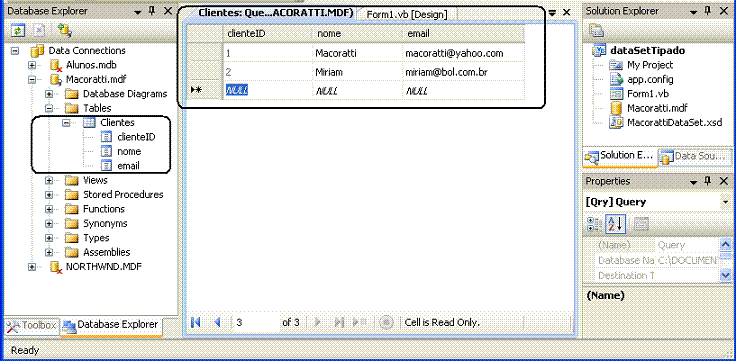The width and height of the screenshot is (736, 361).
Task: Expand the NORTHWND.MDF node
Action: pyautogui.click(x=32, y=267)
